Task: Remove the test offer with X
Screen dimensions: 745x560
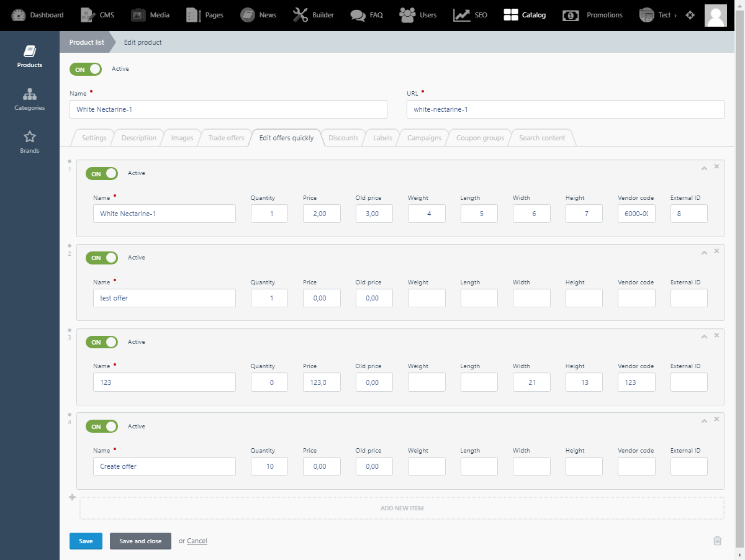Action: (x=716, y=251)
